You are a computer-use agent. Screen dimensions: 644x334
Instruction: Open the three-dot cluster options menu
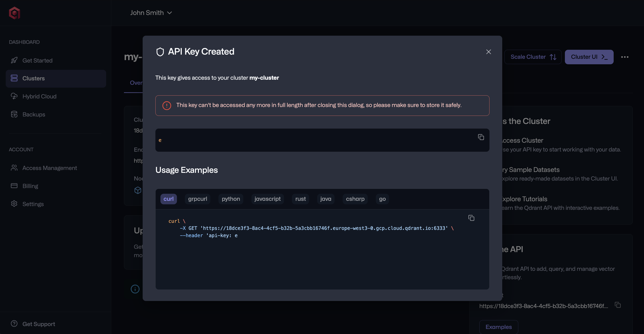coord(625,57)
